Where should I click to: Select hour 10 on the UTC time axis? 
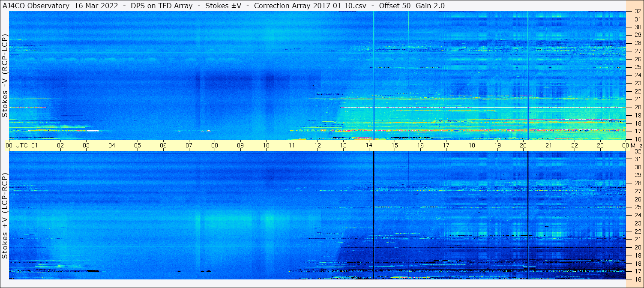click(266, 145)
